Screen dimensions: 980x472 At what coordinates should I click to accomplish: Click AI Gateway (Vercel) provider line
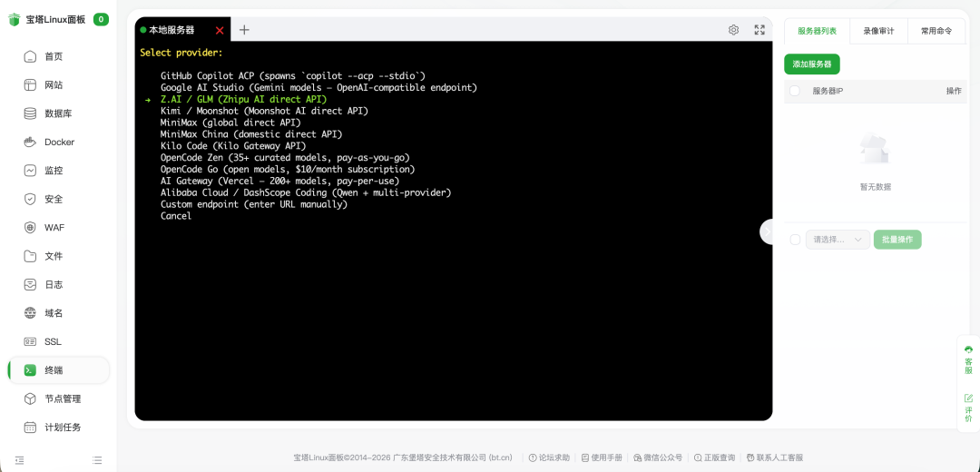280,181
